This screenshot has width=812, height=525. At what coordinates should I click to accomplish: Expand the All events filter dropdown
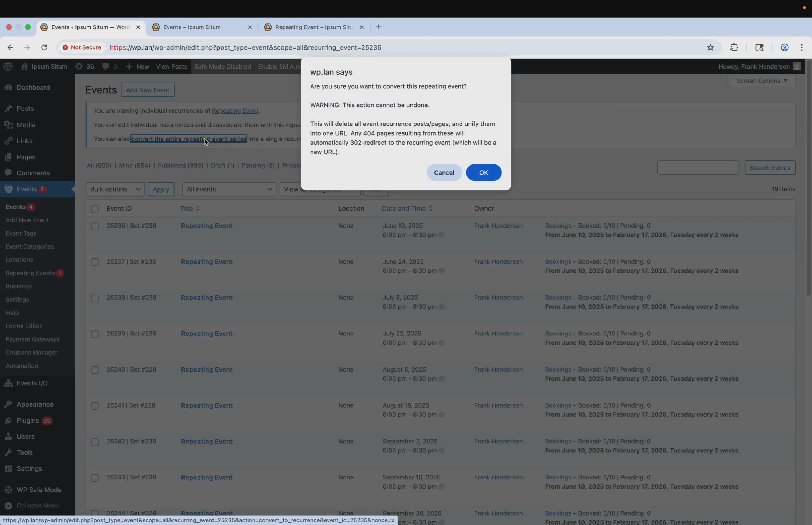pos(229,189)
